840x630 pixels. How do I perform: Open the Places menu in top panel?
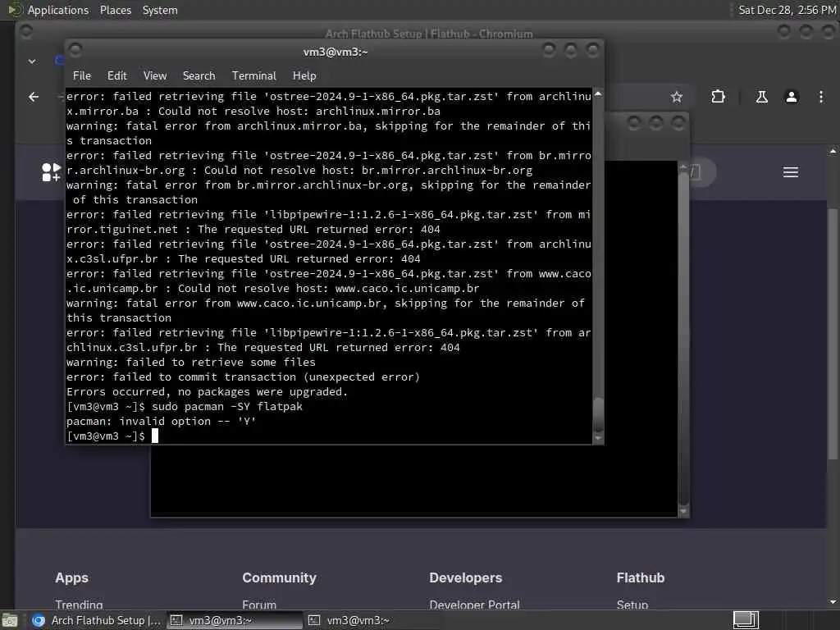[115, 10]
